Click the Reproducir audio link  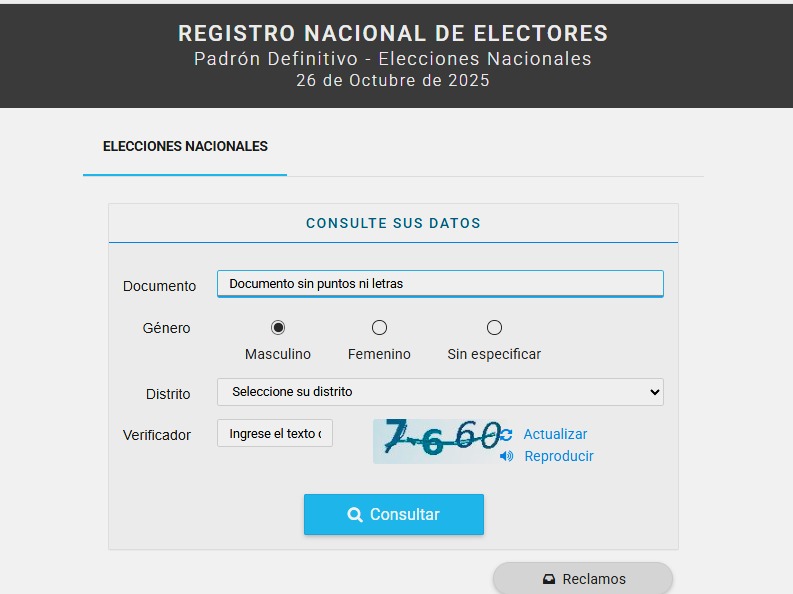pyautogui.click(x=559, y=456)
